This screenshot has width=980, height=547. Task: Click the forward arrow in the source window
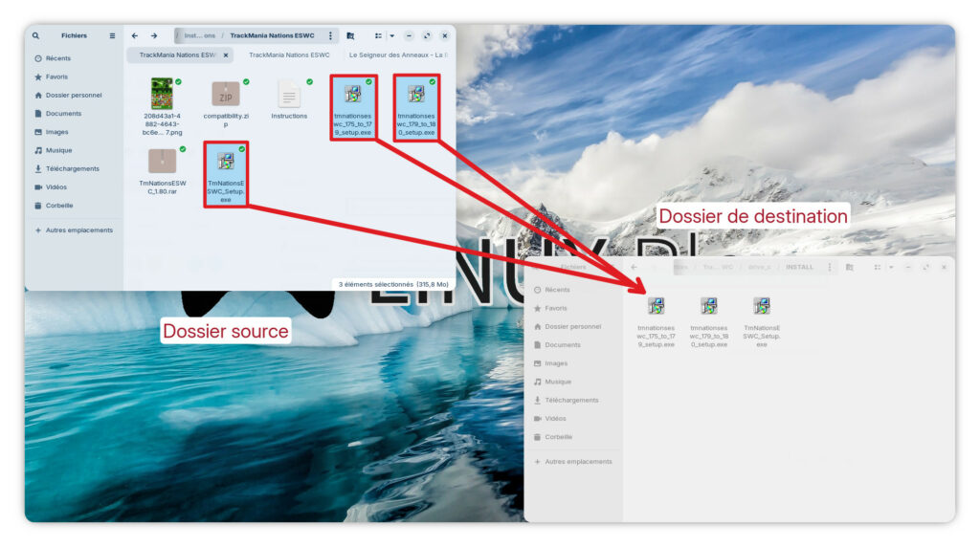tap(154, 35)
